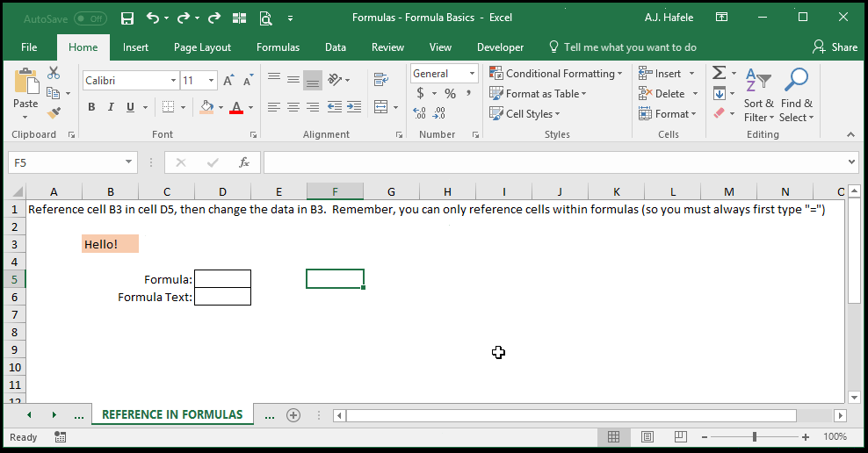
Task: Switch to the Formulas ribbon tab
Action: point(278,47)
